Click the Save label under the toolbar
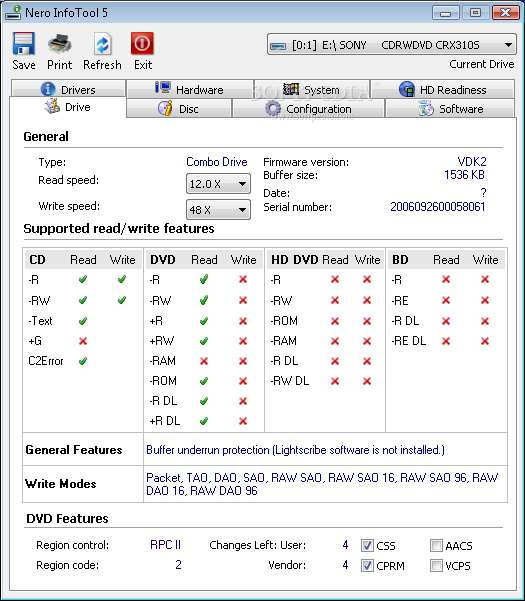525x601 pixels. pyautogui.click(x=24, y=64)
